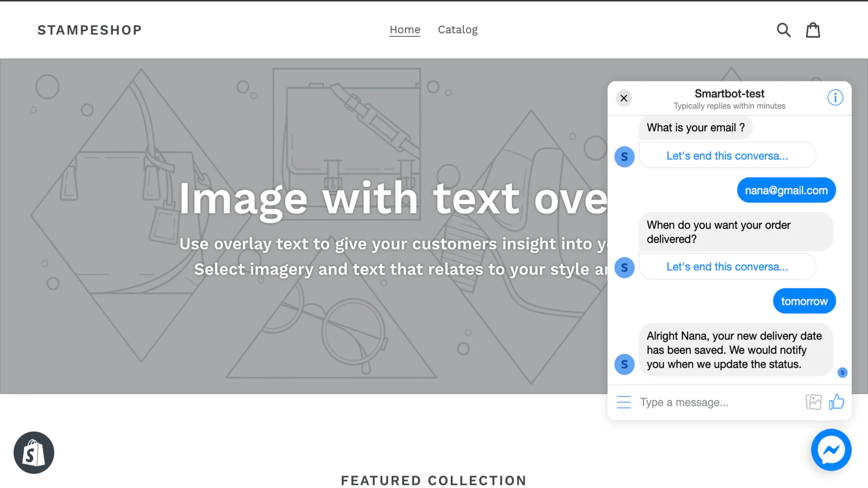Click the STAMPESHOP store logo link

point(90,30)
